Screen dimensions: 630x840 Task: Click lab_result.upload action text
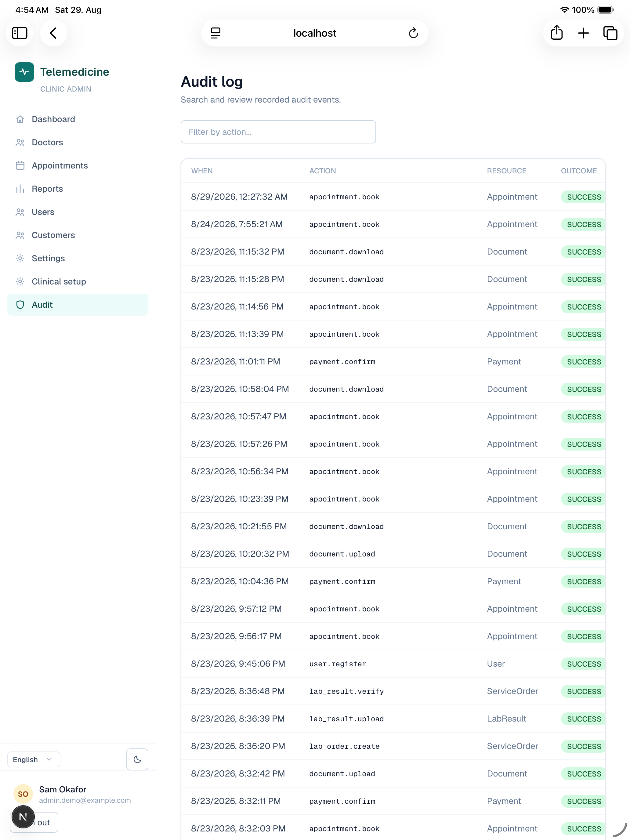coord(346,719)
